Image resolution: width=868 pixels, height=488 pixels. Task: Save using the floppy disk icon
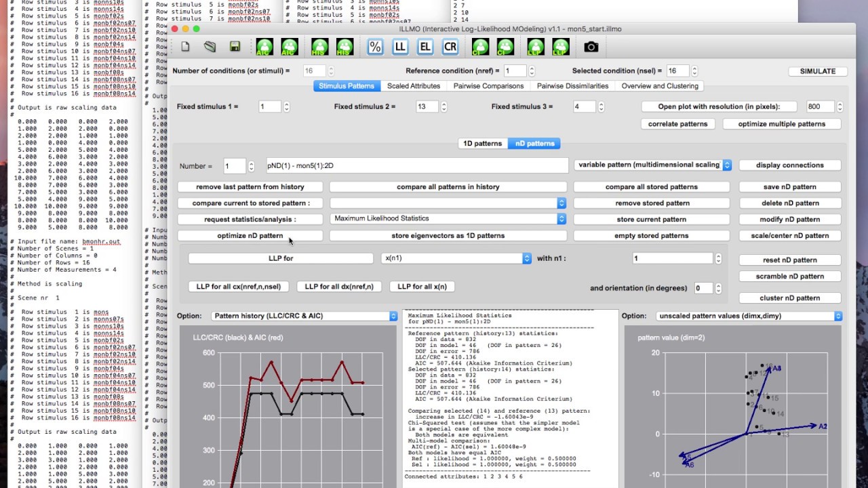235,47
